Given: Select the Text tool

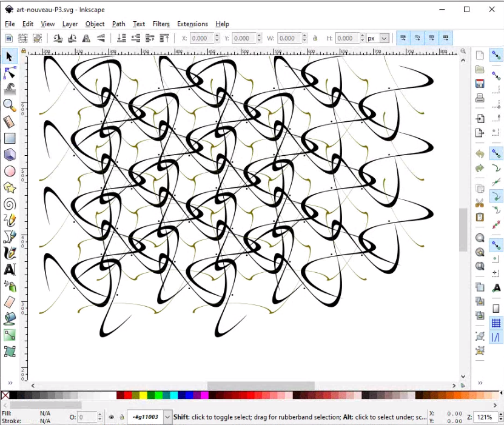Looking at the screenshot, I should point(8,269).
